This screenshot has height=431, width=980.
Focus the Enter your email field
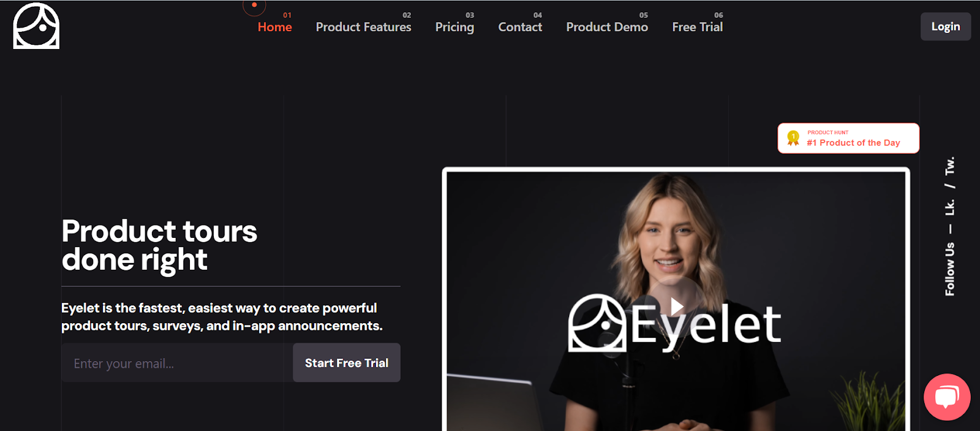pos(177,362)
